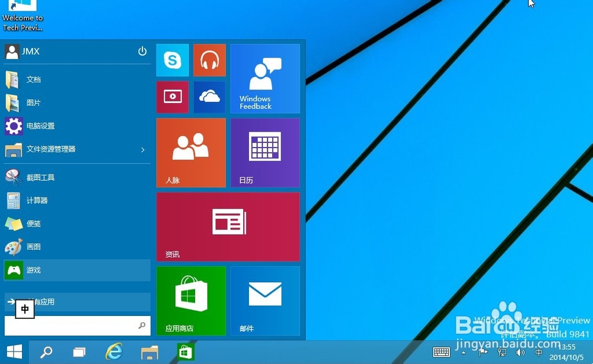The image size is (593, 364).
Task: Open network tray icon
Action: (502, 352)
